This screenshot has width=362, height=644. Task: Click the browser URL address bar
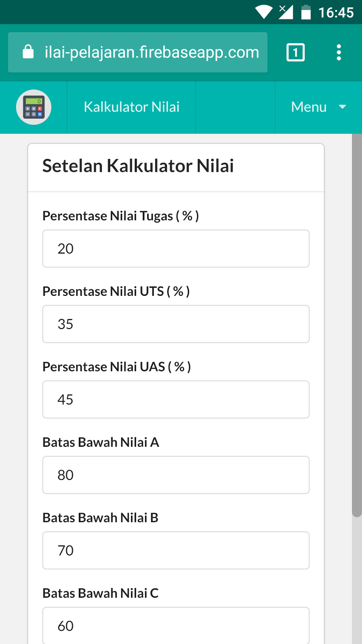pos(151,52)
